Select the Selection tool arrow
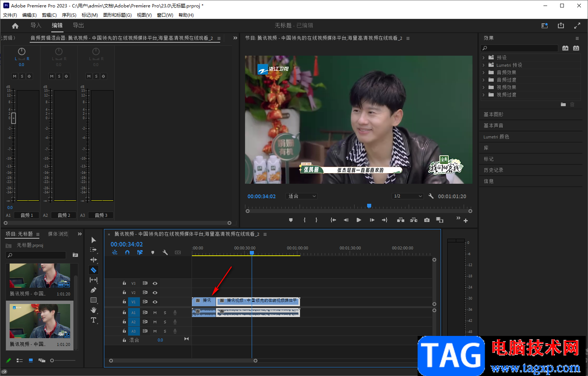 [94, 240]
